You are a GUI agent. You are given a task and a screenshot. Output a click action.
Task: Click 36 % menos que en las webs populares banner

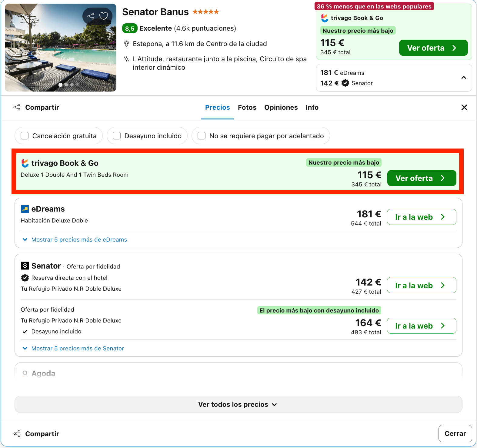click(x=374, y=6)
